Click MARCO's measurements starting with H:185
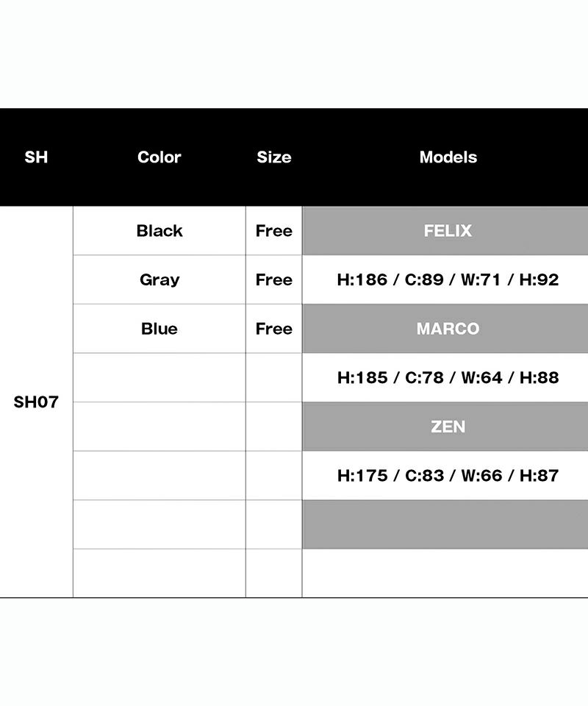 click(448, 378)
